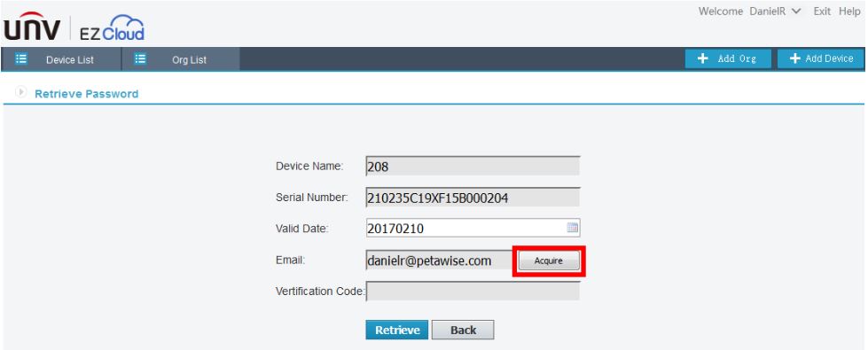868x350 pixels.
Task: Open the Device List tab
Action: click(x=61, y=59)
